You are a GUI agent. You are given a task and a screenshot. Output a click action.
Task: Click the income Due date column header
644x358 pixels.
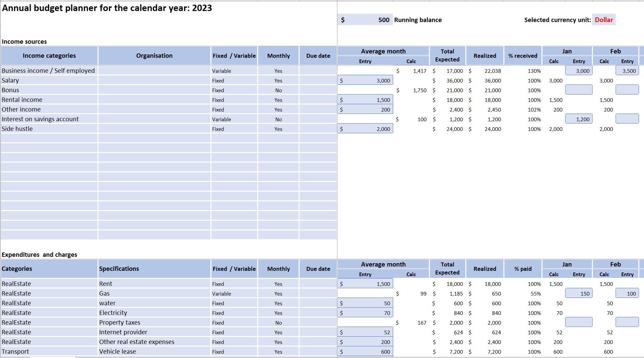coord(318,56)
